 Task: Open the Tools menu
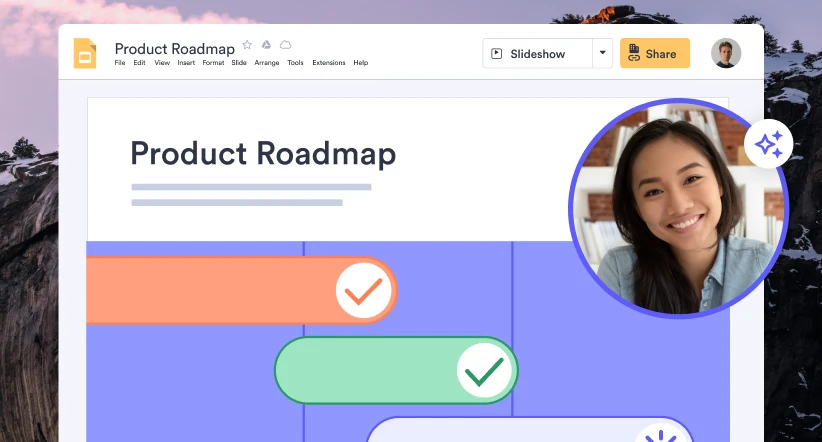click(x=296, y=62)
